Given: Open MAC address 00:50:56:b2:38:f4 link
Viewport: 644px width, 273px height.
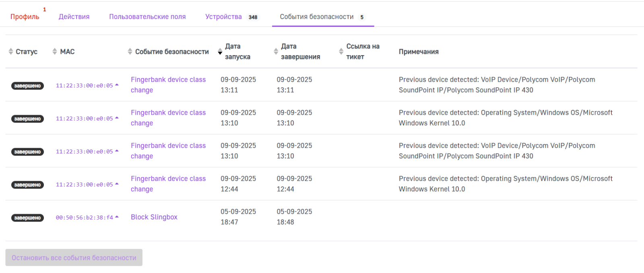Looking at the screenshot, I should coord(84,217).
